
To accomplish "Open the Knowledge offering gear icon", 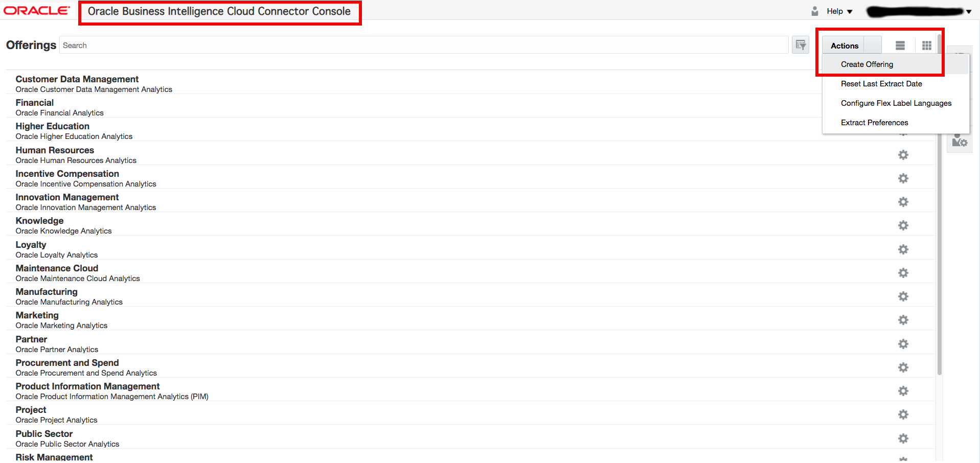I will click(903, 225).
